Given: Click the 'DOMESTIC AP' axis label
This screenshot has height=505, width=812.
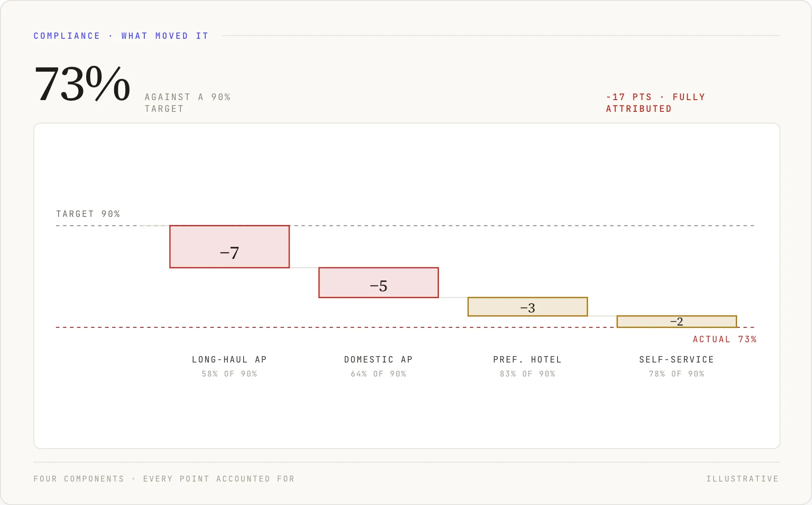Looking at the screenshot, I should [378, 359].
